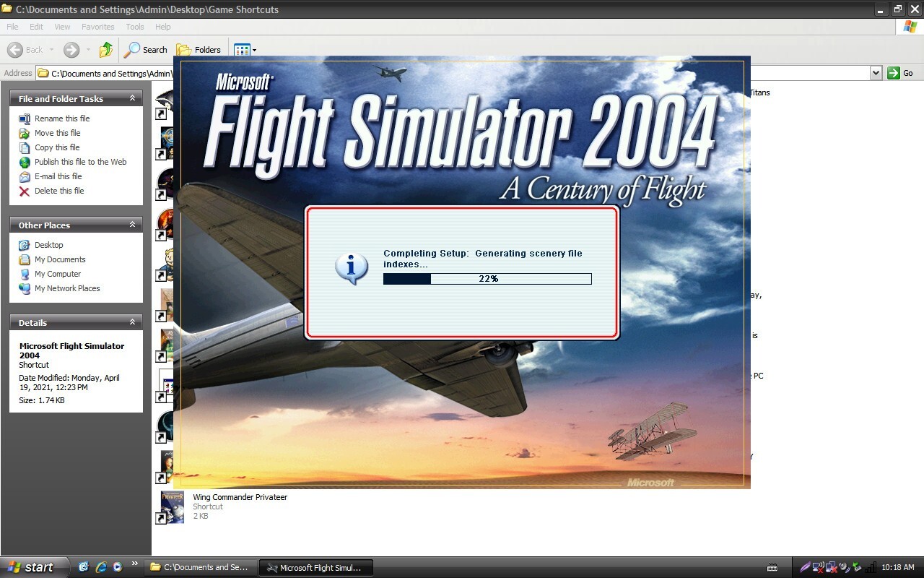924x578 pixels.
Task: Click the address bar path field
Action: point(105,73)
